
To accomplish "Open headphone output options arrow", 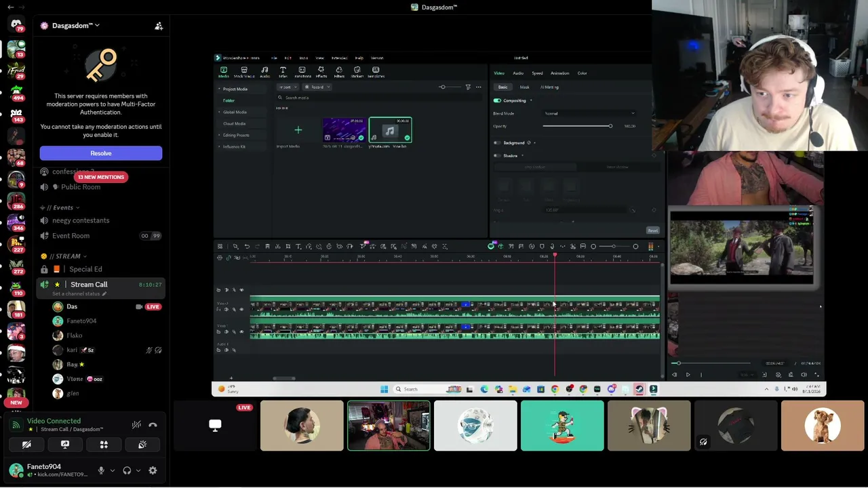I will (x=138, y=470).
